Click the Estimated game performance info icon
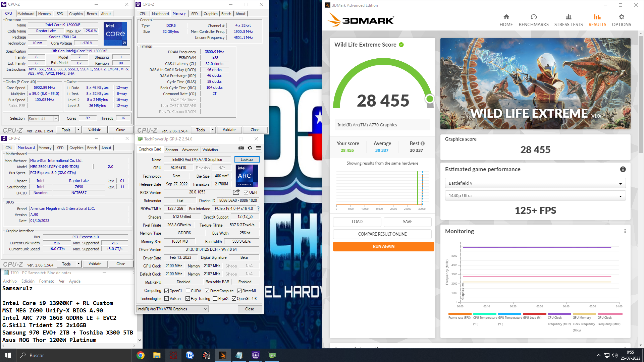 [x=623, y=169]
